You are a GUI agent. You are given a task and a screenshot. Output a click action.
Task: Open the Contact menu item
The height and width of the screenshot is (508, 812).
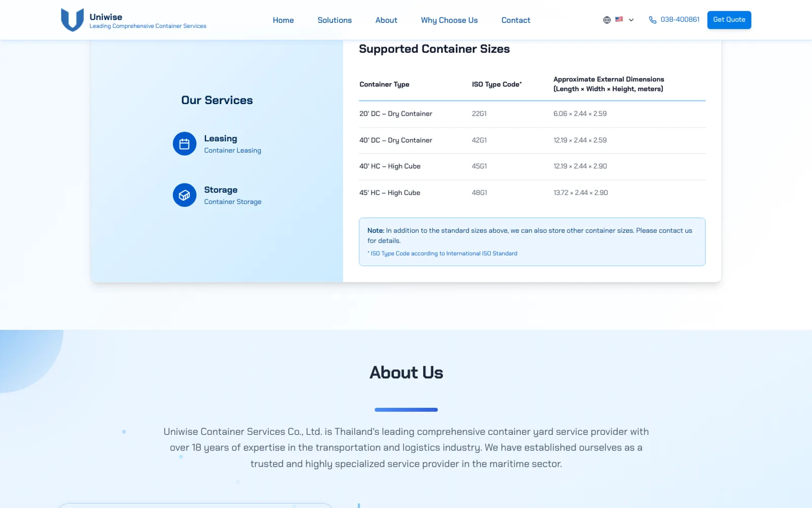[516, 20]
